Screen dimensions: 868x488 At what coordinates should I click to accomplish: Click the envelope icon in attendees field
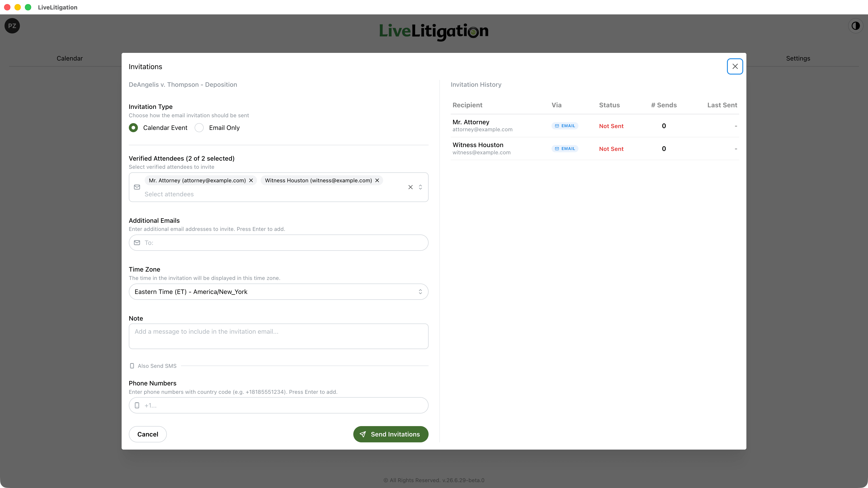(137, 187)
